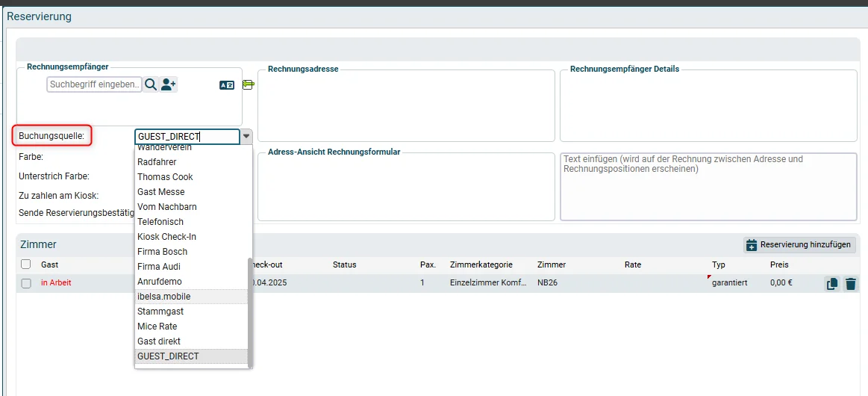Viewport: 868px width, 396px height.
Task: Click the Unterstrich Farbe label
Action: point(54,176)
